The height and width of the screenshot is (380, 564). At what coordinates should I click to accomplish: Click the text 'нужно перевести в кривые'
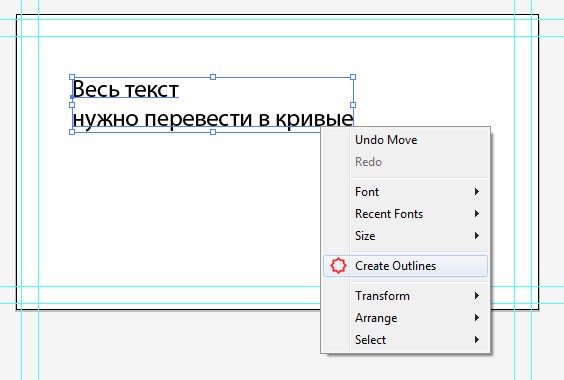(x=213, y=118)
